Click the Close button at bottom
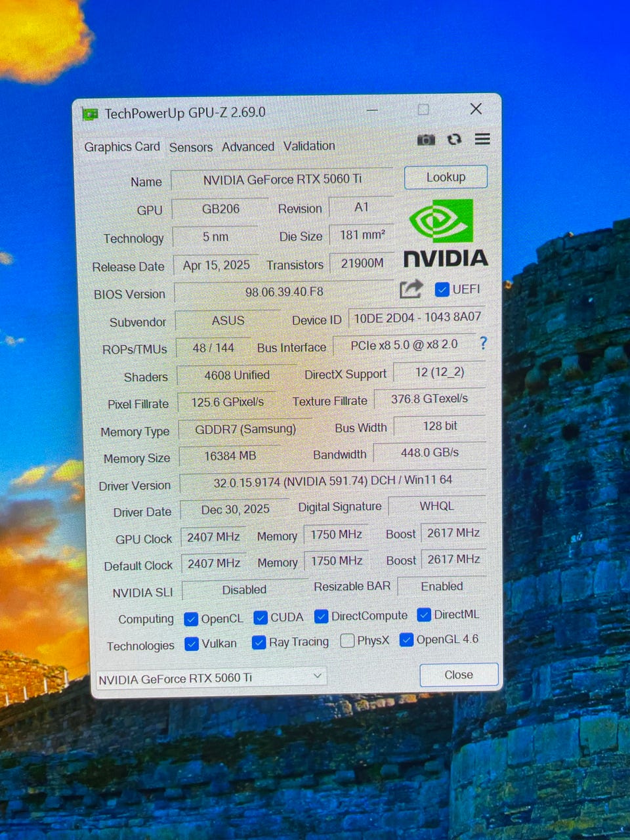The height and width of the screenshot is (840, 630). (x=459, y=675)
